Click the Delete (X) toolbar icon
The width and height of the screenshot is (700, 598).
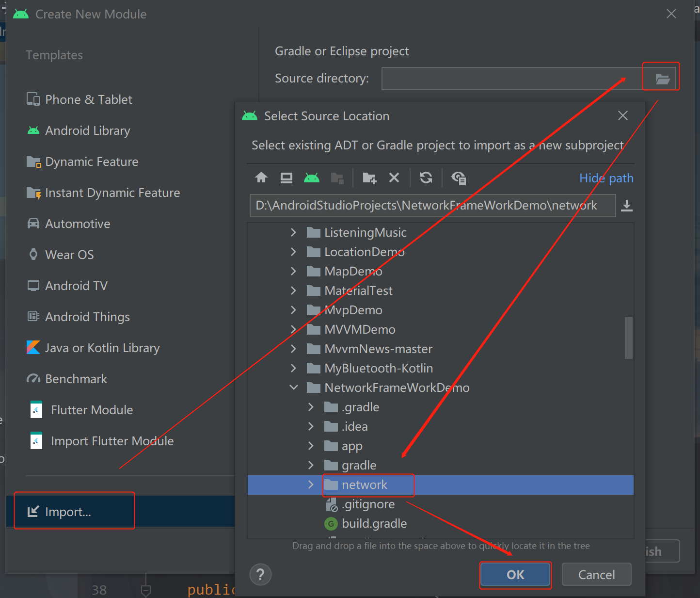click(x=394, y=178)
